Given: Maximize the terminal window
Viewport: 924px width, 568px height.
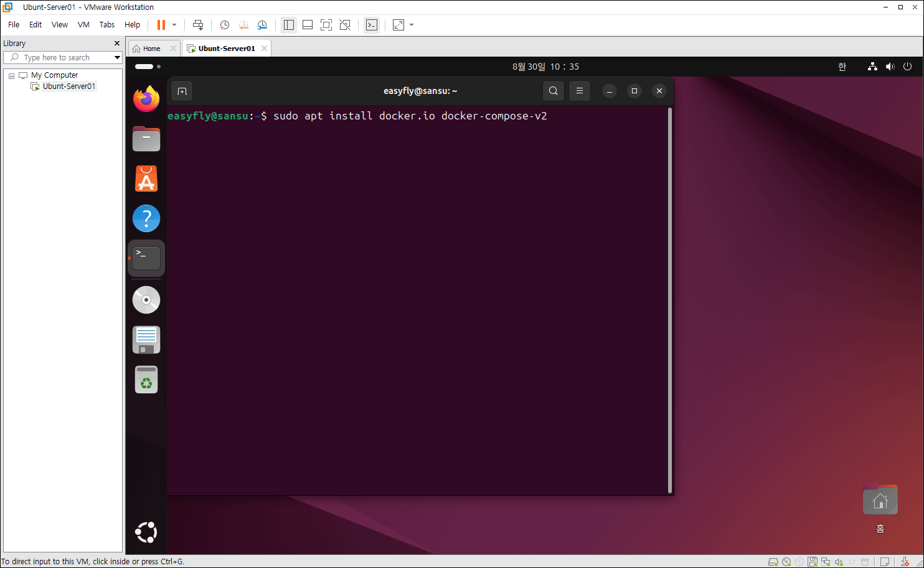Looking at the screenshot, I should 634,91.
